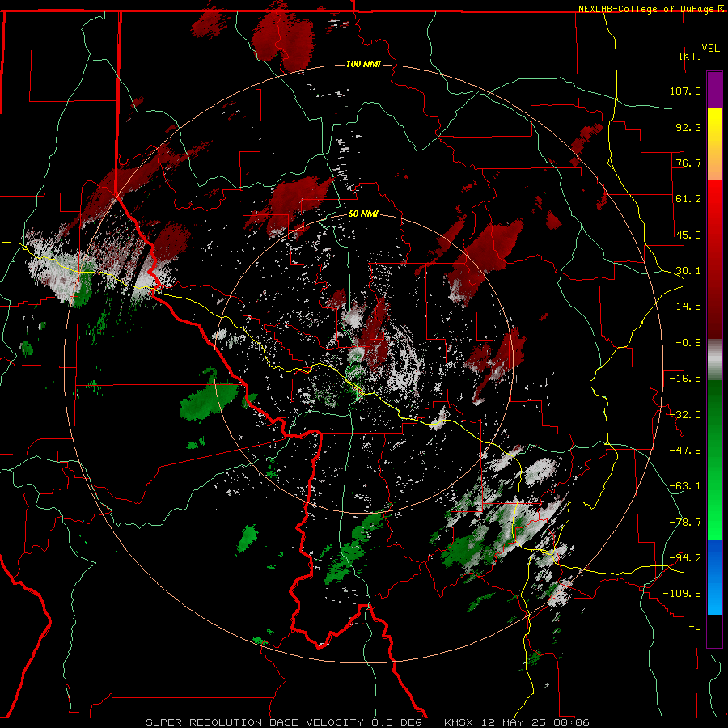
Task: Click the 76.7 velocity scale value
Action: [x=688, y=163]
